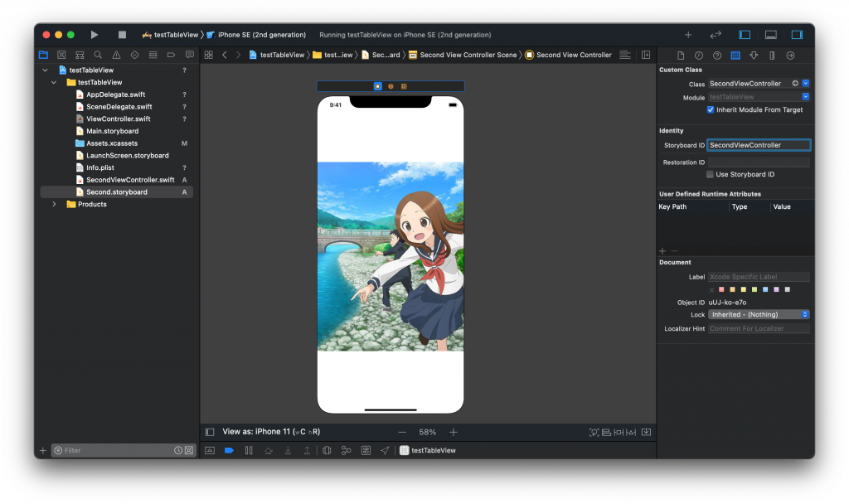Click View as: iPhone 11 button
The height and width of the screenshot is (504, 849).
[x=271, y=432]
